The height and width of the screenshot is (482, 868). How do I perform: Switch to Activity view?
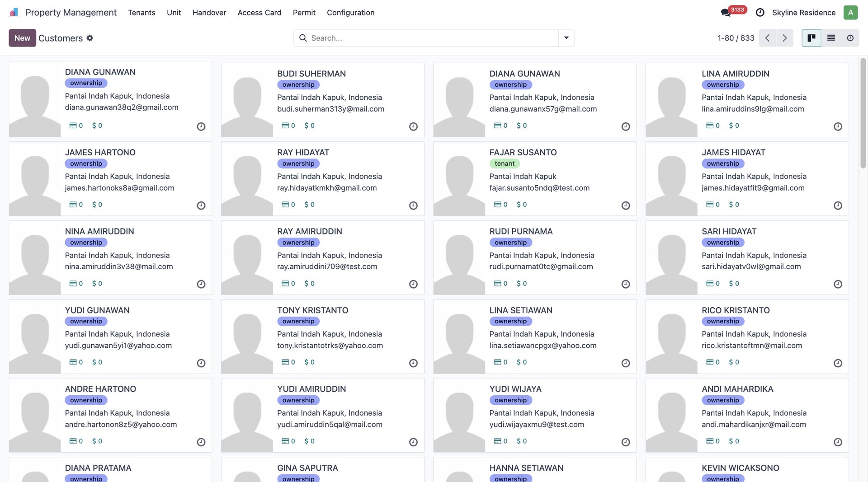(850, 38)
